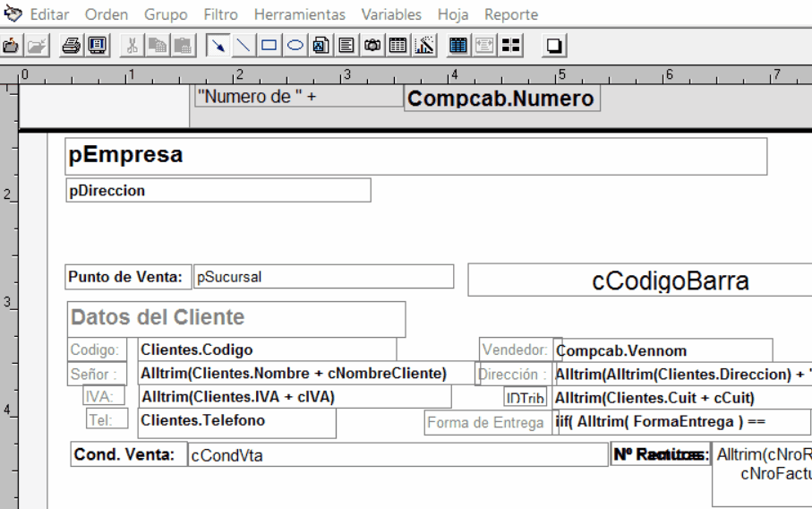
Task: Click the vertical ruler at mark 3
Action: [8, 302]
